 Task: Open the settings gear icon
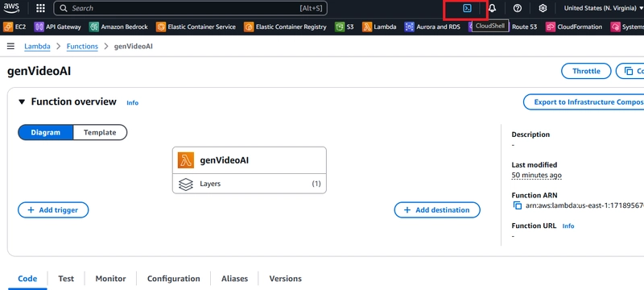click(x=543, y=8)
